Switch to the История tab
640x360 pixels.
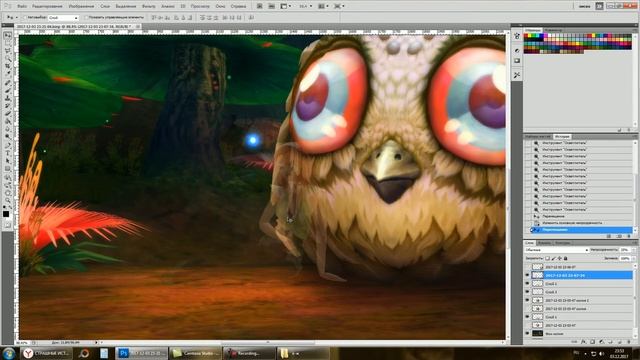562,136
